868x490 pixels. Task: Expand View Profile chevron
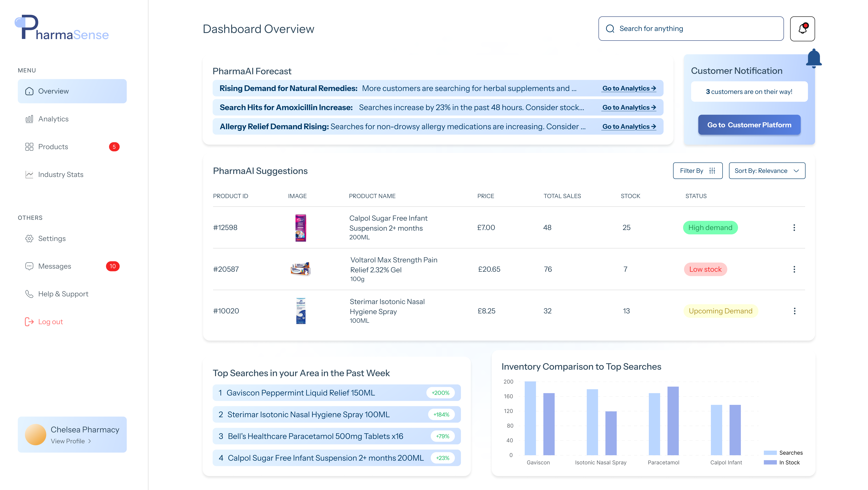point(90,441)
